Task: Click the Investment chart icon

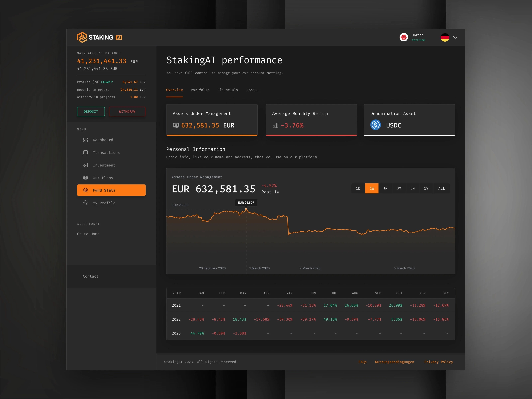Action: (85, 165)
